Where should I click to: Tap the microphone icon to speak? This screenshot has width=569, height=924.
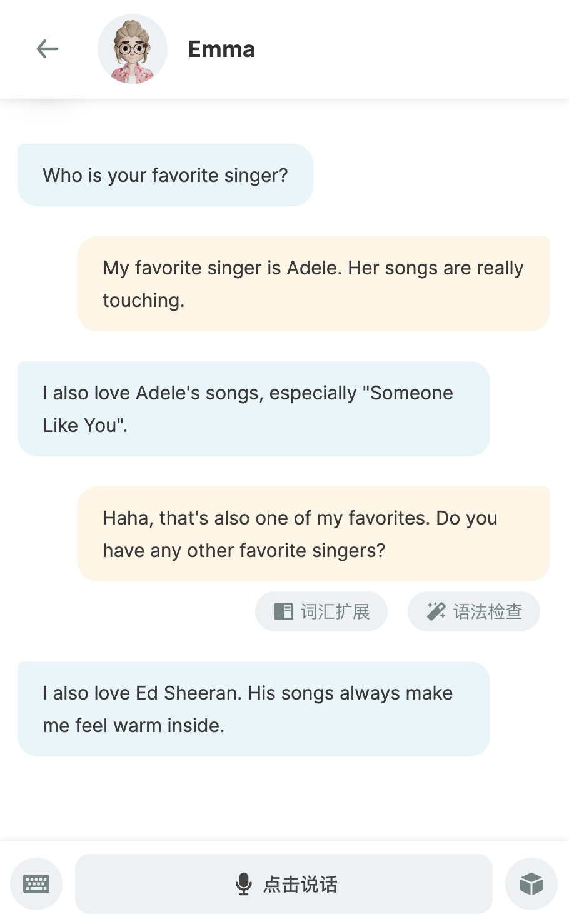tap(244, 884)
